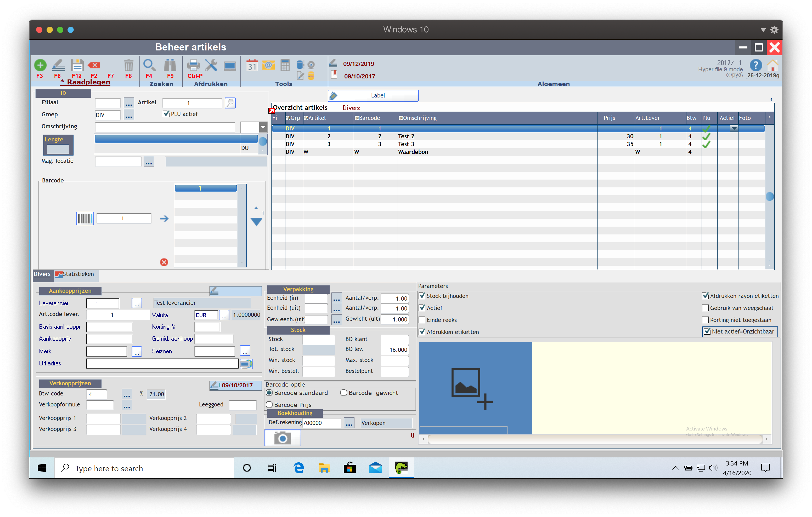Toggle the PLU actief checkbox
This screenshot has width=812, height=517.
point(166,114)
